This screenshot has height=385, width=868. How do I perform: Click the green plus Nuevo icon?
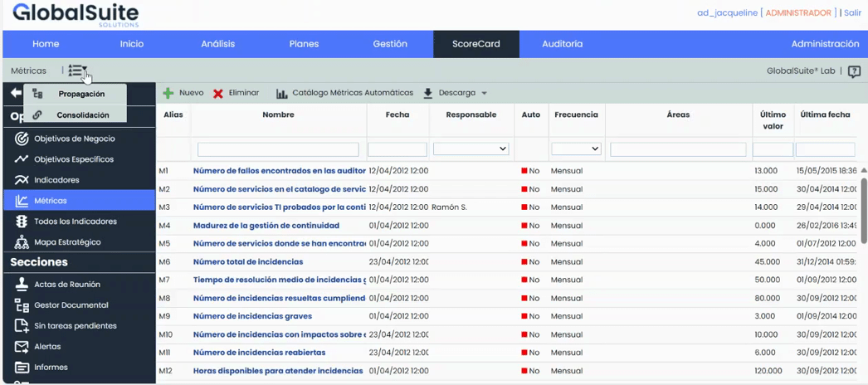click(x=168, y=94)
